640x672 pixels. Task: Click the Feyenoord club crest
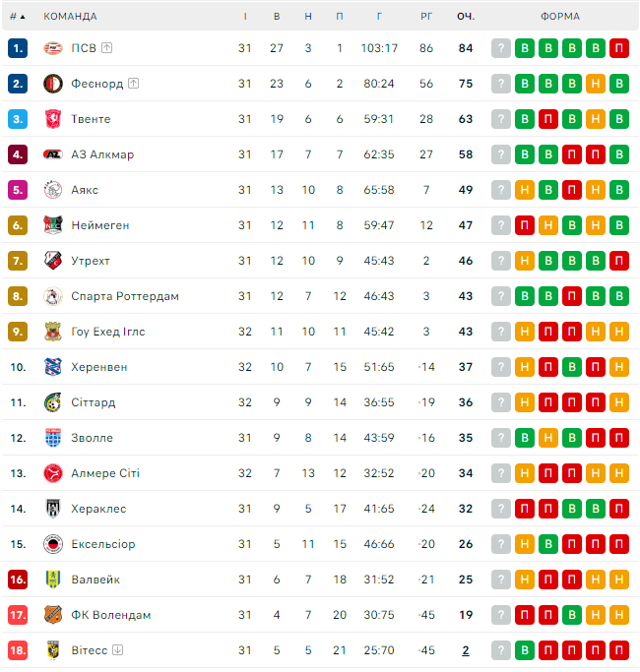point(53,84)
